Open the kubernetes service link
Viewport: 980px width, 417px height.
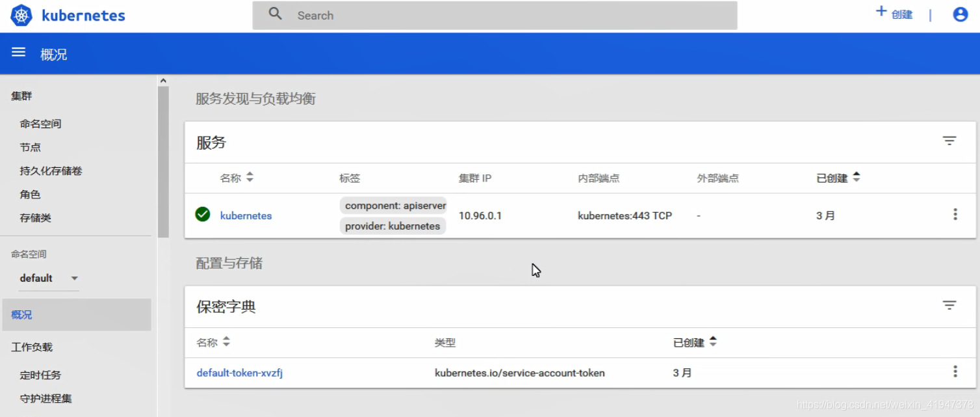tap(246, 216)
